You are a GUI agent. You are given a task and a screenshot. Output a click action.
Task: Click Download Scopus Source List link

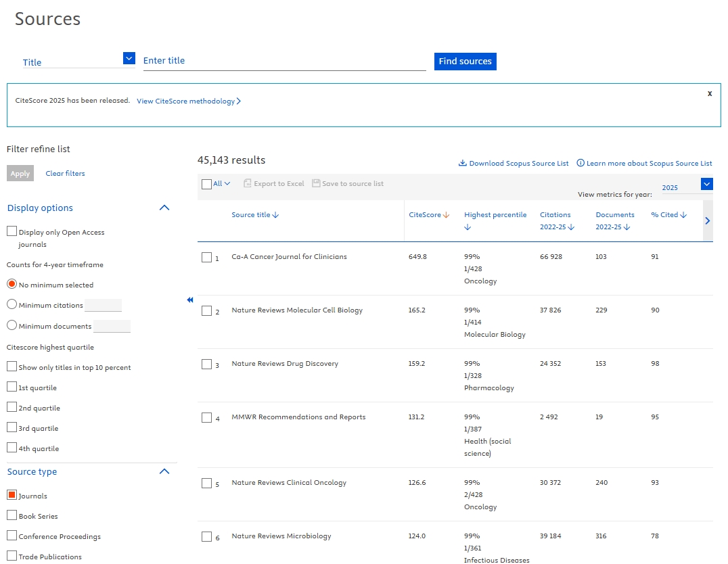[514, 163]
